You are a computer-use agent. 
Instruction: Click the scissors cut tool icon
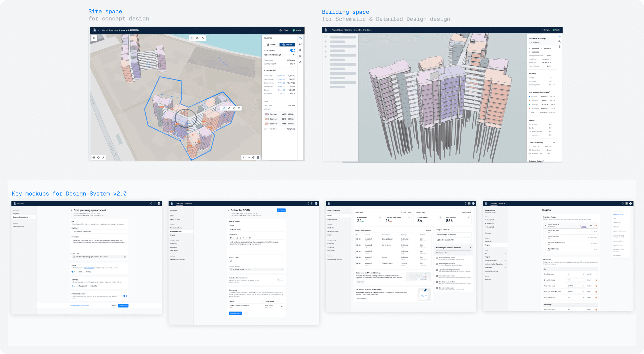(x=244, y=158)
